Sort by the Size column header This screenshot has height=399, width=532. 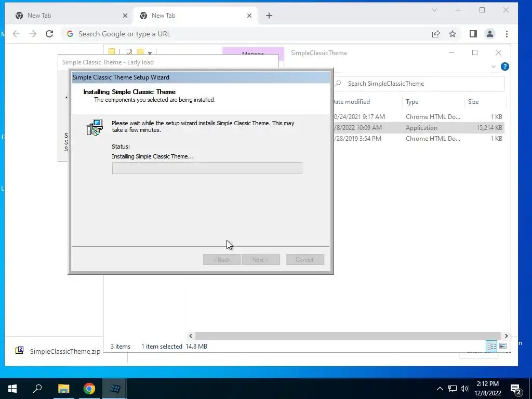coord(485,102)
